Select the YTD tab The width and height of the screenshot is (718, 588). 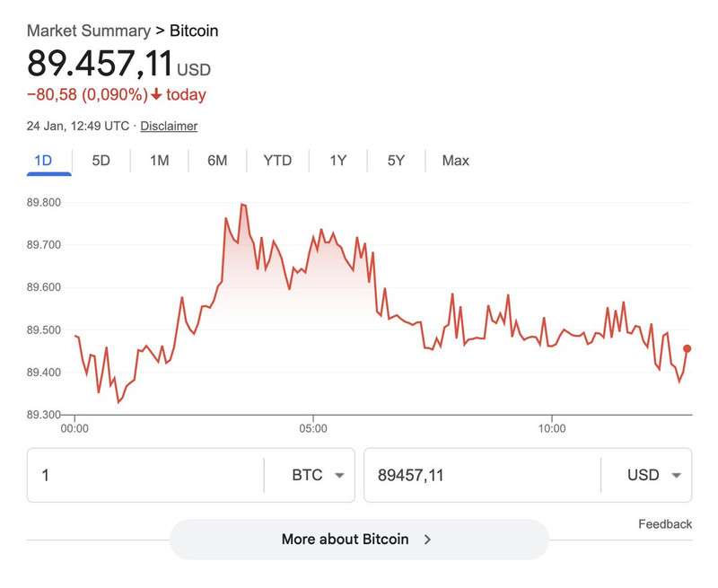point(277,161)
